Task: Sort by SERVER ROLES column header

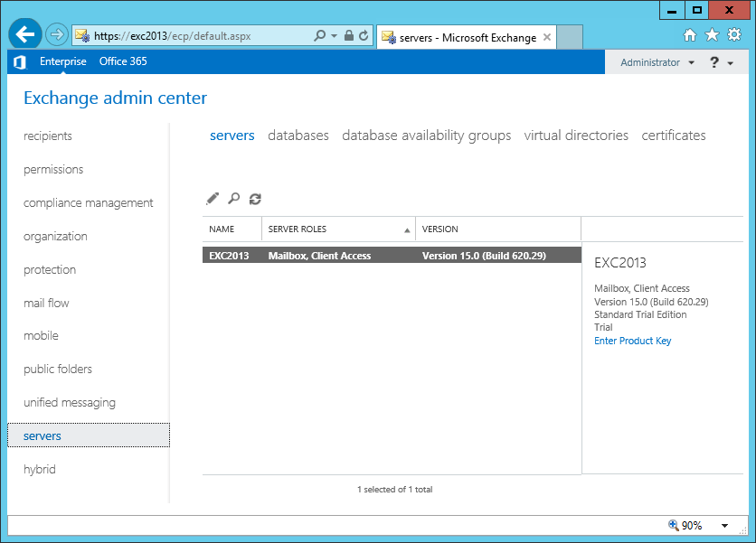Action: coord(338,229)
